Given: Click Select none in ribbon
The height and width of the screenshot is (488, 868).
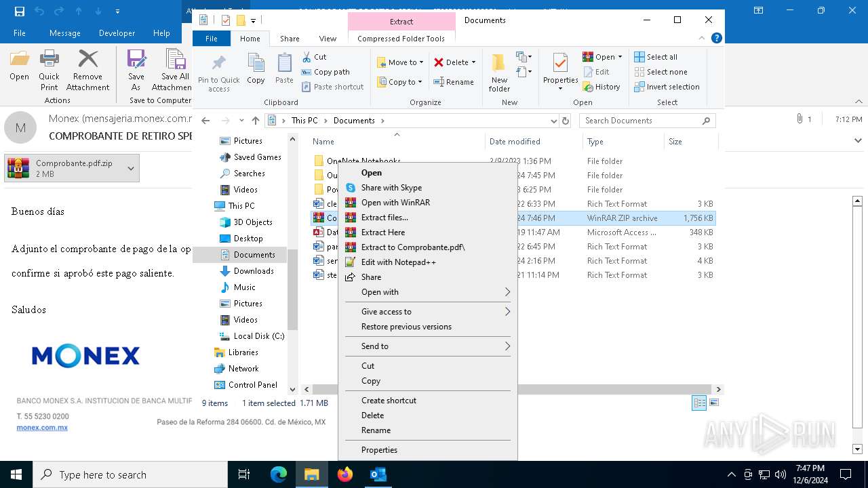Looking at the screenshot, I should (x=660, y=72).
